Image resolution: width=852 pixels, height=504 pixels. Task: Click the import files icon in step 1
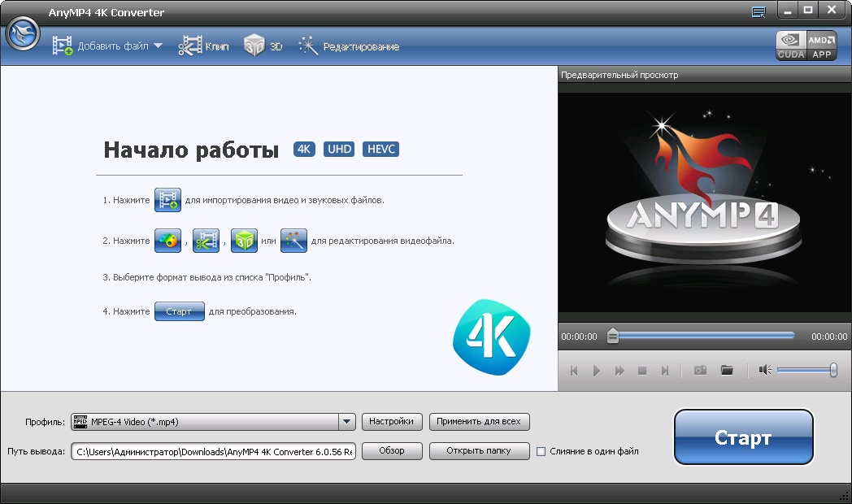tap(168, 200)
